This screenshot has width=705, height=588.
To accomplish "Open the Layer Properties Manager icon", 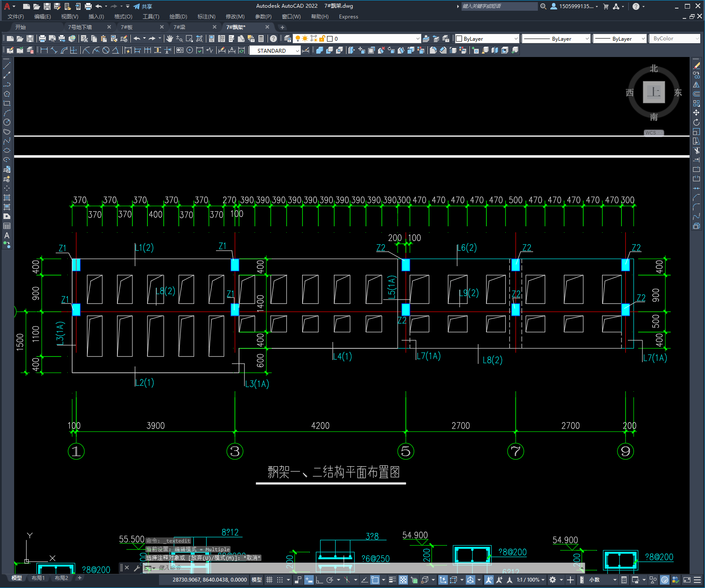I will (288, 39).
